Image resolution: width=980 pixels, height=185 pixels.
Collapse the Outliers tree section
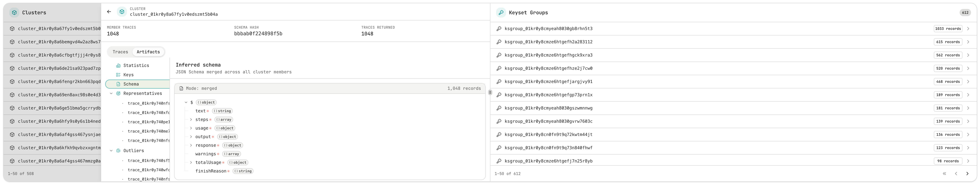click(111, 151)
